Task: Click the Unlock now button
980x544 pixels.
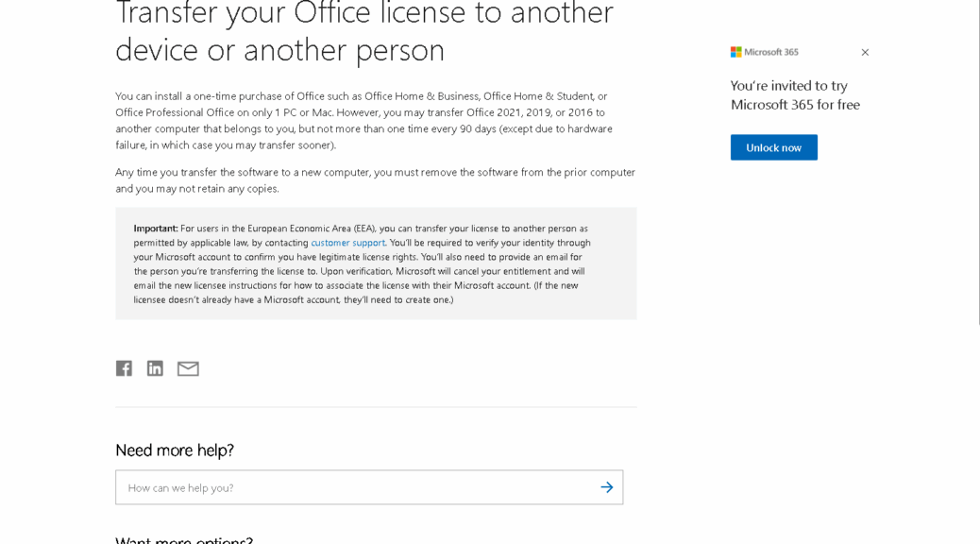Action: tap(774, 147)
